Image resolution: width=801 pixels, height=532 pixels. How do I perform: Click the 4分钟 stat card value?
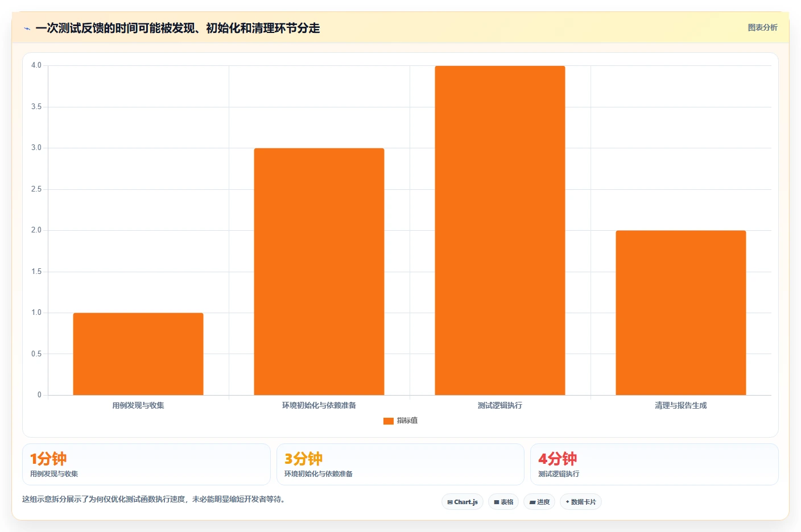[558, 459]
